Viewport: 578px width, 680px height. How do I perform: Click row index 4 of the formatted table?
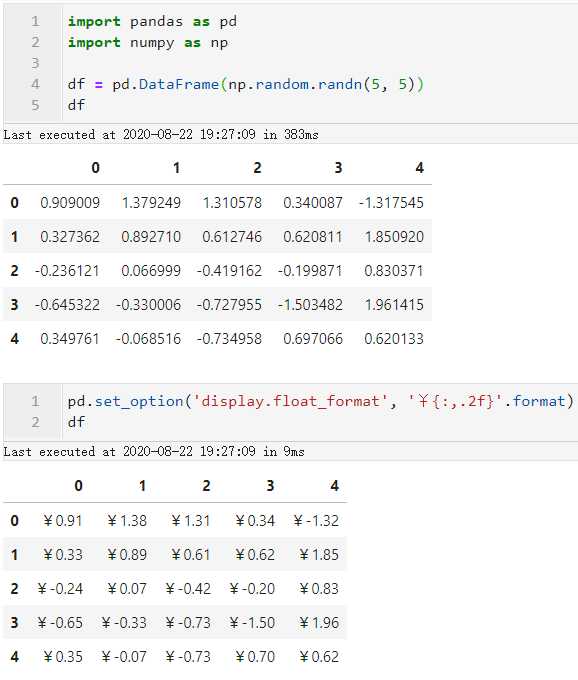pyautogui.click(x=14, y=657)
